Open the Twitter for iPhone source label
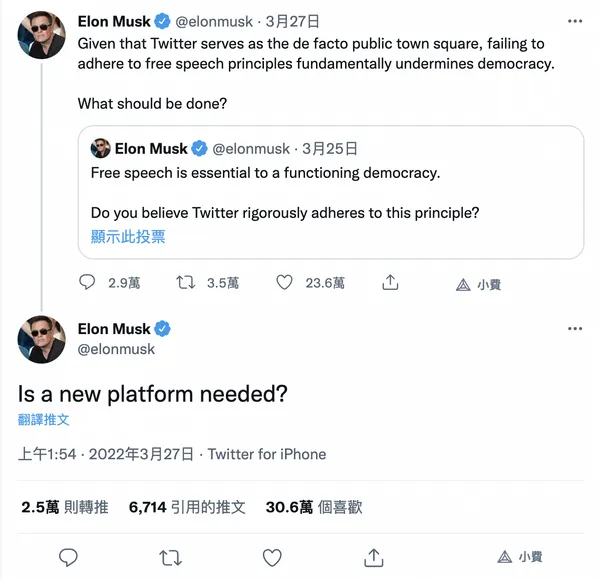This screenshot has width=600, height=580. [x=267, y=454]
